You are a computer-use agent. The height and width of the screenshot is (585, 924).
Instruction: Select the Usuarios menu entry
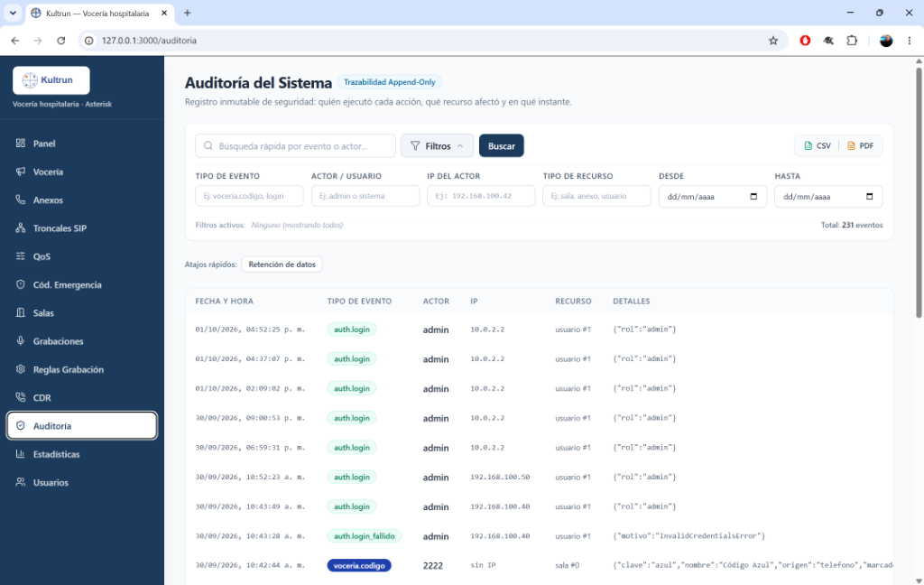click(x=82, y=482)
